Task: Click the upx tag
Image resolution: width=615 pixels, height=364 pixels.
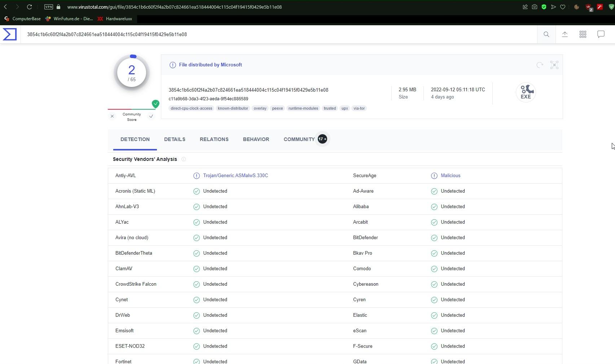Action: coord(345,108)
